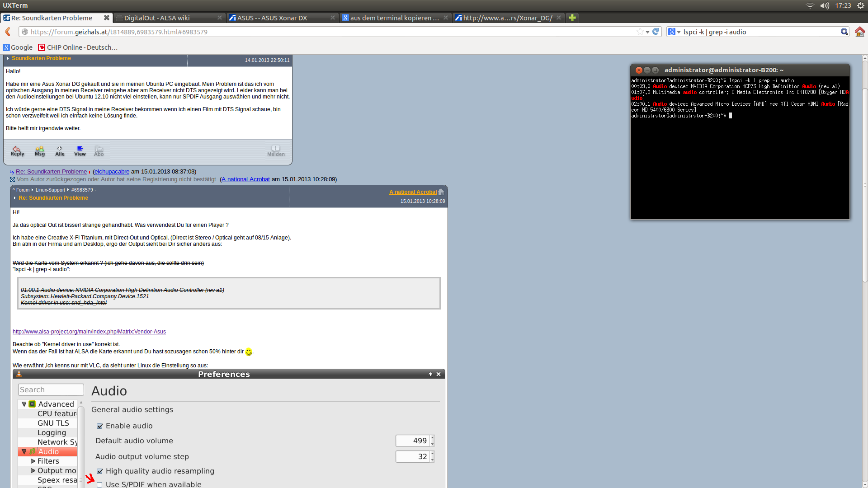Open the Re: Soundkarten Probleme reply link
This screenshot has width=868, height=488.
pyautogui.click(x=51, y=172)
